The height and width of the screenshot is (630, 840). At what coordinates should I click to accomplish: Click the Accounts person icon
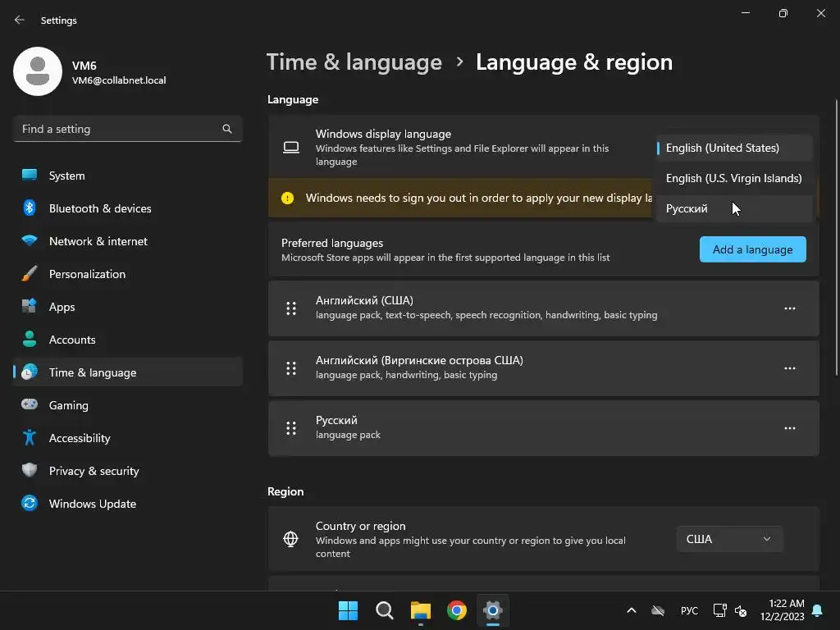click(x=30, y=339)
